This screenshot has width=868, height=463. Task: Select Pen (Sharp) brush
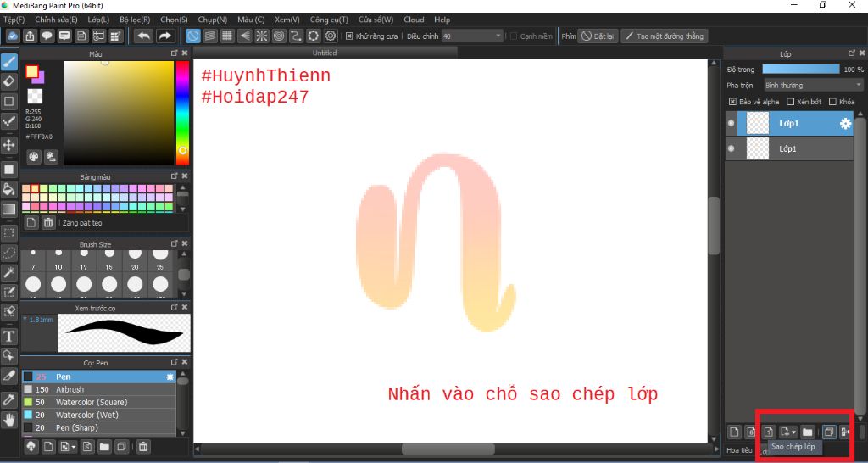98,427
